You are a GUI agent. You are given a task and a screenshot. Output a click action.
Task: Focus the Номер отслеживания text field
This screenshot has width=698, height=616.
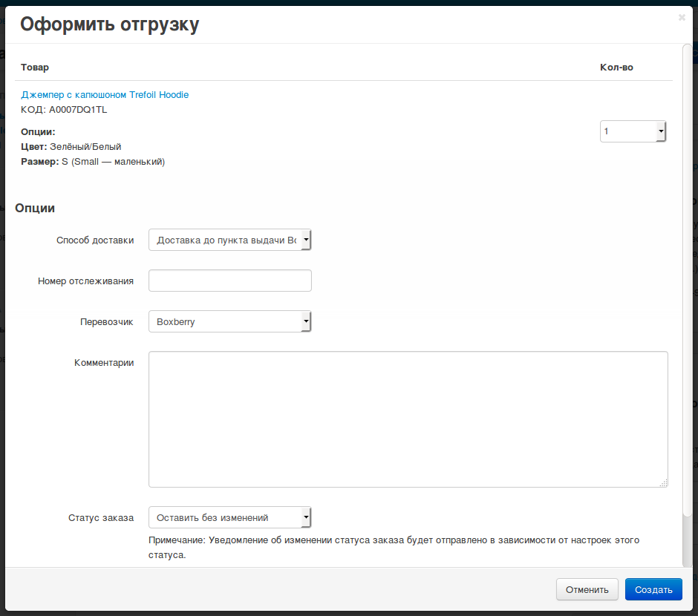click(x=229, y=281)
